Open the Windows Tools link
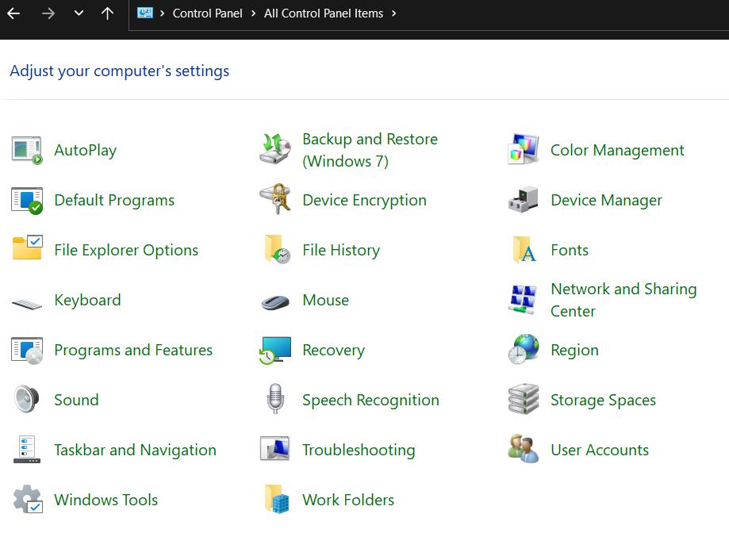 point(106,500)
